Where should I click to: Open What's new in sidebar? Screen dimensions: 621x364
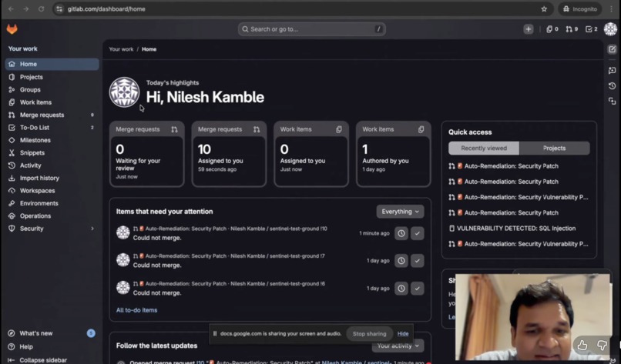point(52,333)
